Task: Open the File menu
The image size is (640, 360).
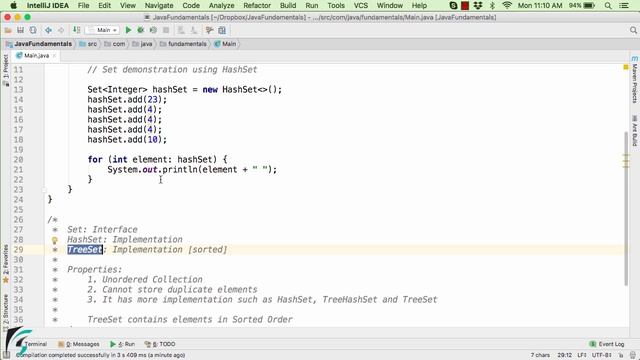Action: coord(83,5)
